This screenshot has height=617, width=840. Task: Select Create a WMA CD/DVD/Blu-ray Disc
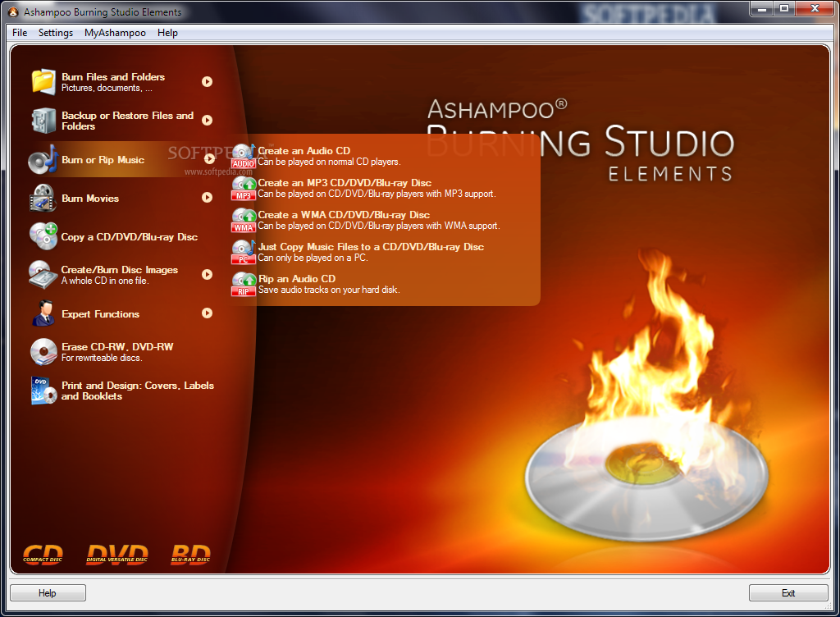pos(344,215)
